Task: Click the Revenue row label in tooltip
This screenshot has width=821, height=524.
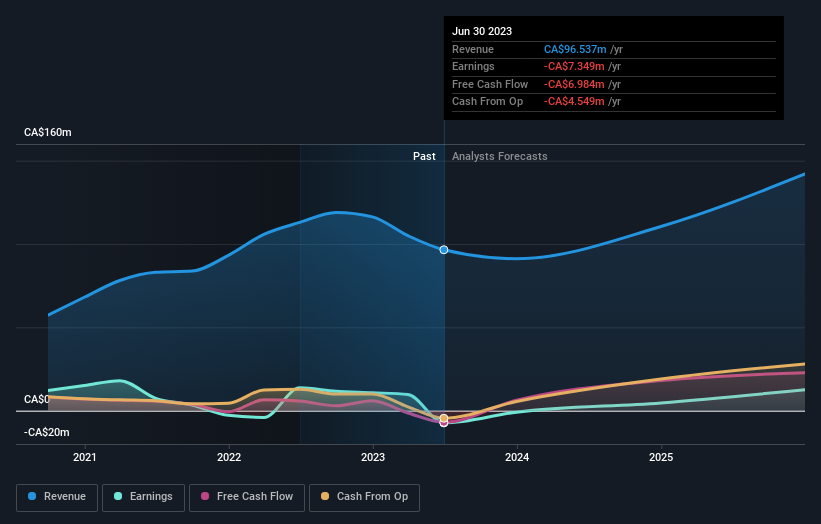Action: click(473, 49)
